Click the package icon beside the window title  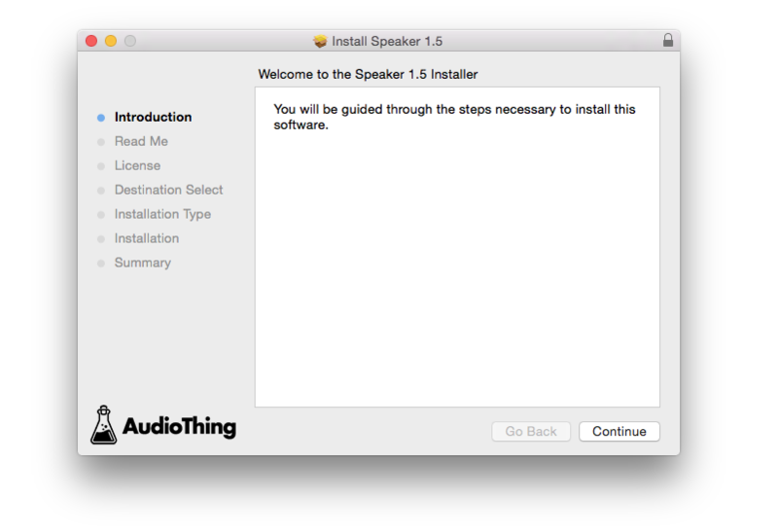click(x=320, y=42)
